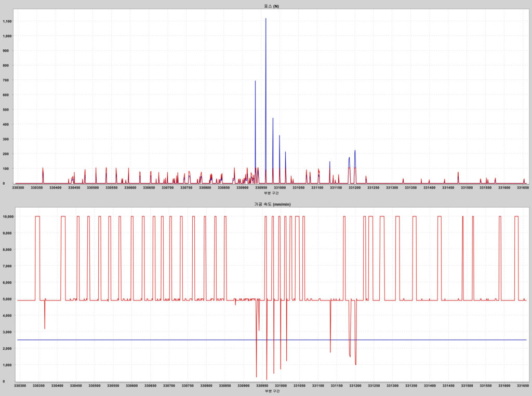The height and width of the screenshot is (396, 532).
Task: Select '부분 구간' axis label under speed chart
Action: [x=272, y=391]
